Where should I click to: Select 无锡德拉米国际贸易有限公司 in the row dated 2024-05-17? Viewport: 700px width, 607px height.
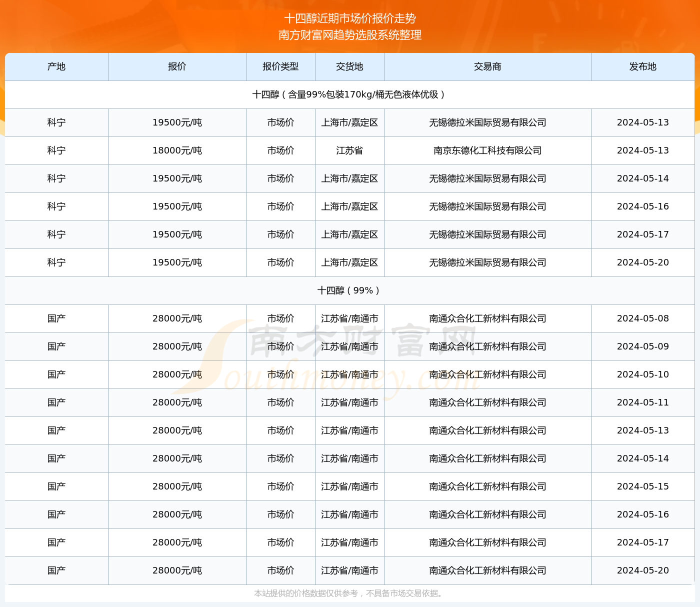pos(487,234)
